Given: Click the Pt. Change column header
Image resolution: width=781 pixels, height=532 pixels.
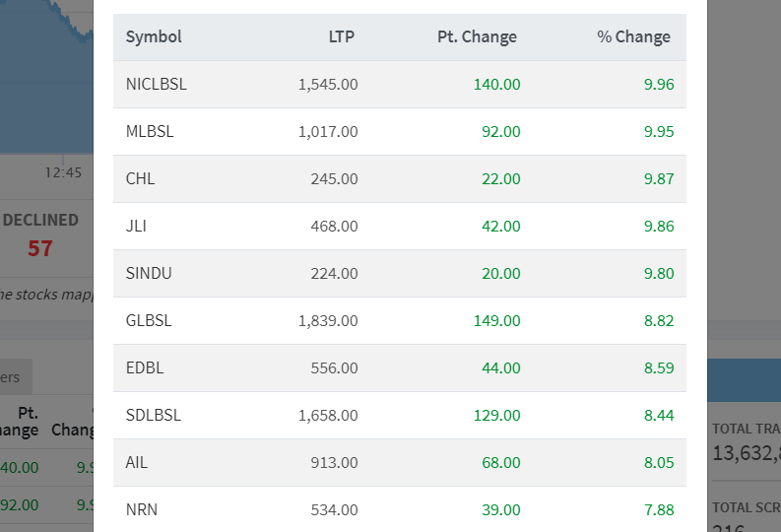Looking at the screenshot, I should pos(477,36).
